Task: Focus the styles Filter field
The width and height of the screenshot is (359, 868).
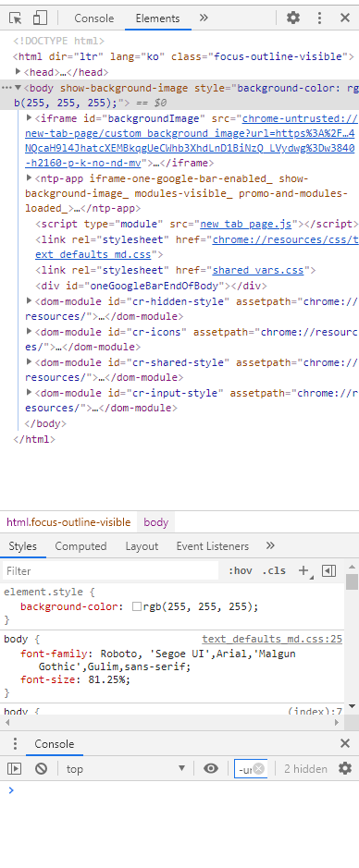Action: 110,570
